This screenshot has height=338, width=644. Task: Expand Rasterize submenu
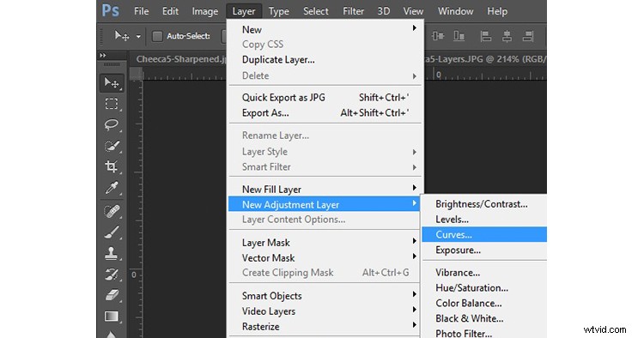[415, 325]
